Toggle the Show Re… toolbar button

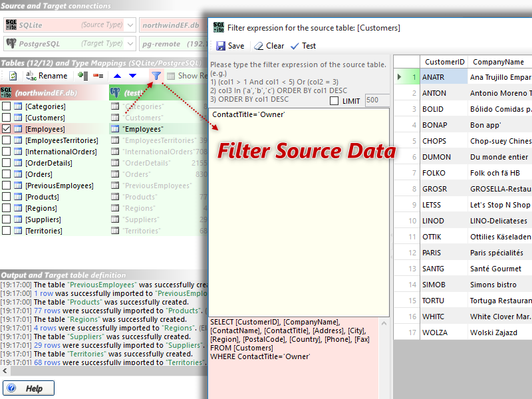point(188,76)
